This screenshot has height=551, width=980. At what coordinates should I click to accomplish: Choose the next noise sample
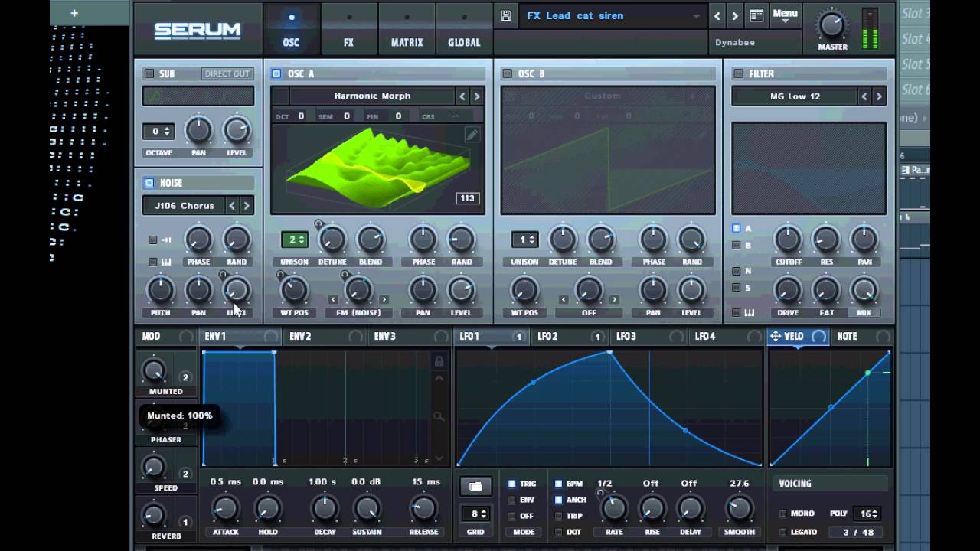click(247, 205)
